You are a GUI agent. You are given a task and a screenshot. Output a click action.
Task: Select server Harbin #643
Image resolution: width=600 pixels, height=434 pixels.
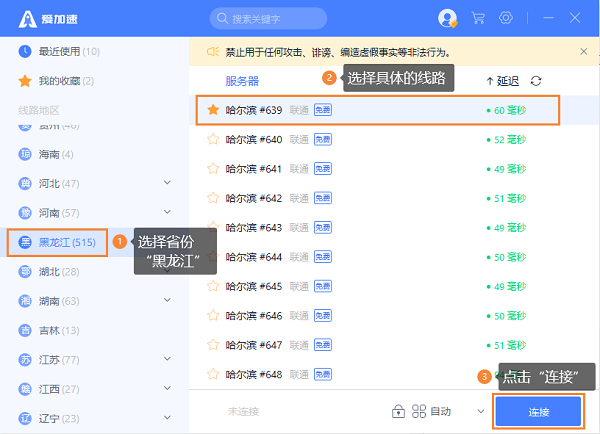(x=394, y=228)
